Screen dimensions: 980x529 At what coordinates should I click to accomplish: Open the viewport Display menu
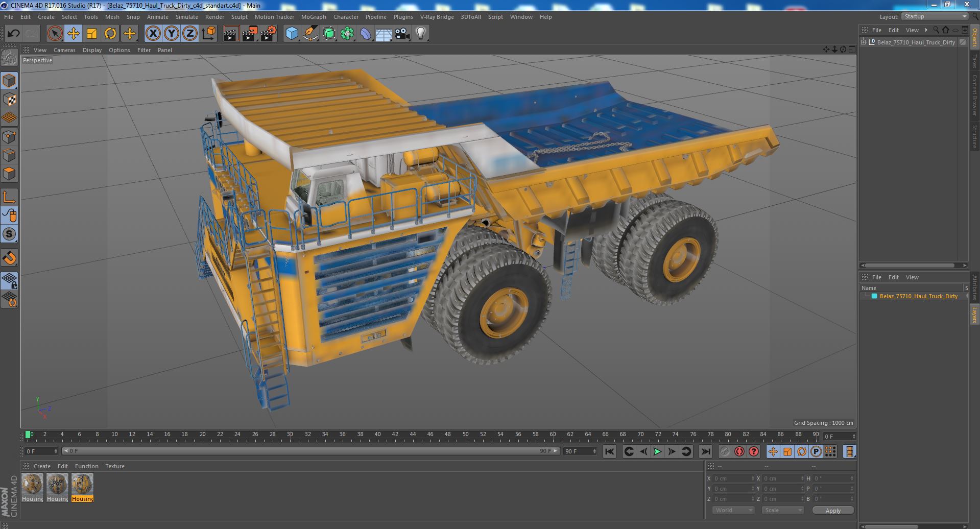(x=92, y=50)
